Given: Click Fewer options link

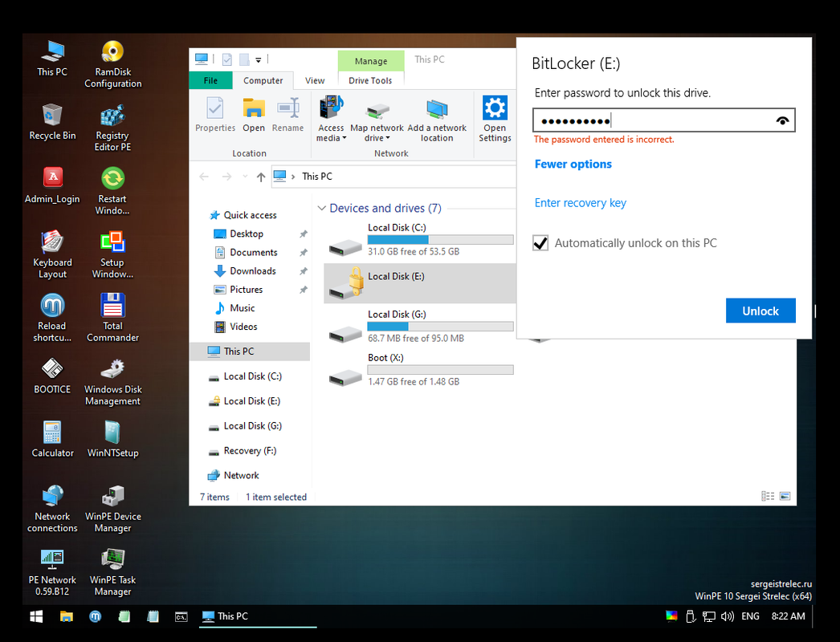Looking at the screenshot, I should [573, 164].
